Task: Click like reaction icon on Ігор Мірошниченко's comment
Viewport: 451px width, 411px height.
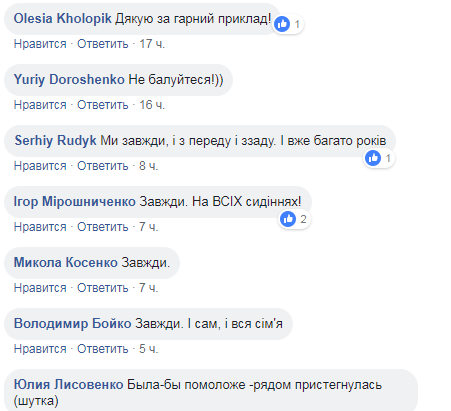Action: click(288, 219)
